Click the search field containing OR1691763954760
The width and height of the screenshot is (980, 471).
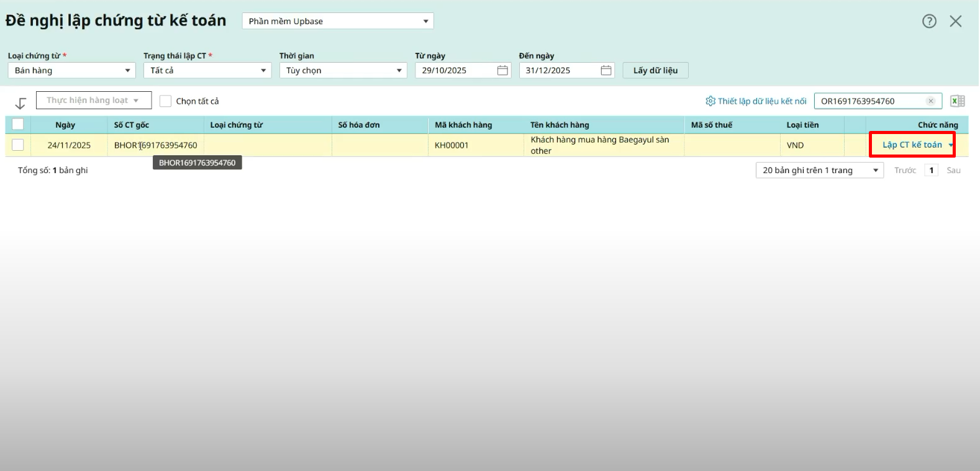[869, 101]
